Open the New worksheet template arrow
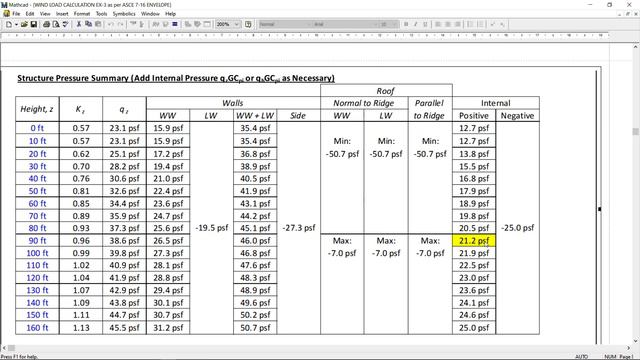 coord(16,24)
